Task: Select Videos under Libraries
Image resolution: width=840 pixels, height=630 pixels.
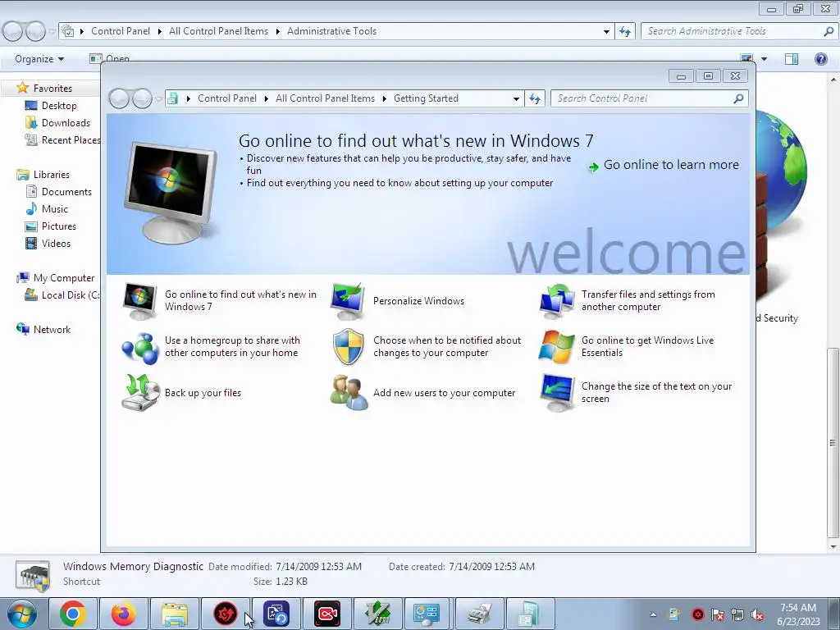Action: (x=56, y=243)
